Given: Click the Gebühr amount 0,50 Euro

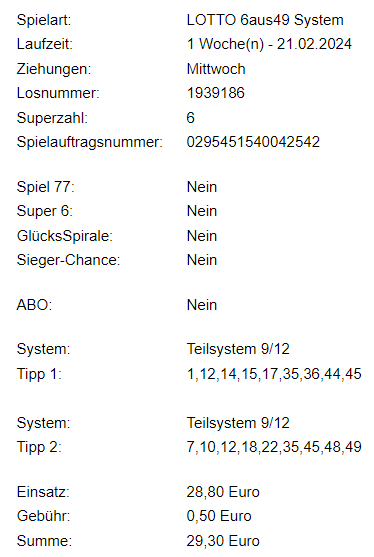Looking at the screenshot, I should 219,516.
